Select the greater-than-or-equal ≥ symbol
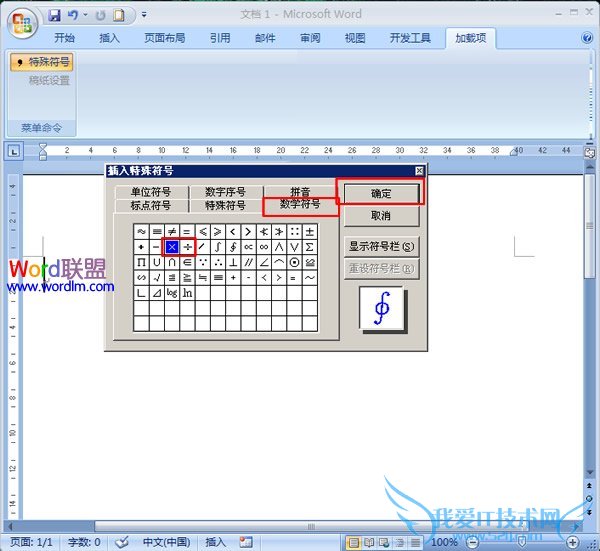This screenshot has width=600, height=551. point(218,231)
